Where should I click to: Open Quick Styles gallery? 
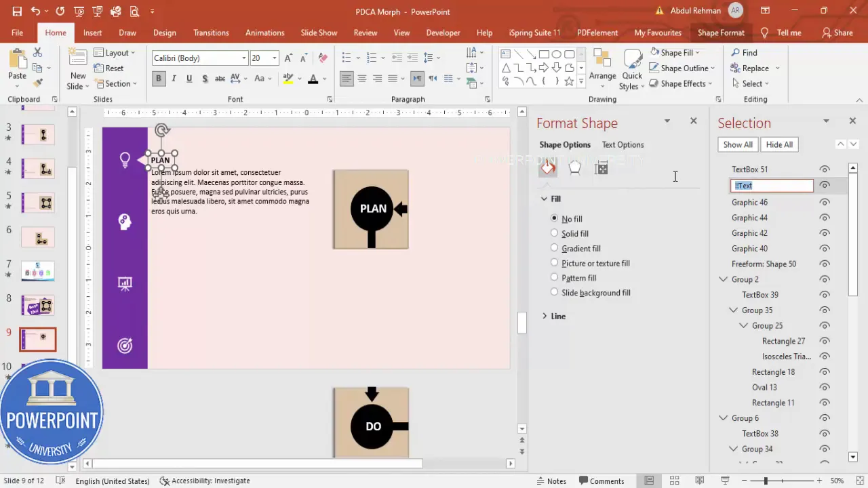632,69
